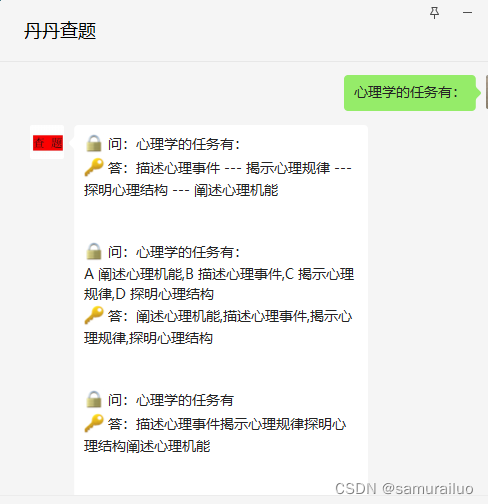This screenshot has height=504, width=488.
Task: Click the CSDN @samurailuo watermark
Action: pyautogui.click(x=404, y=489)
